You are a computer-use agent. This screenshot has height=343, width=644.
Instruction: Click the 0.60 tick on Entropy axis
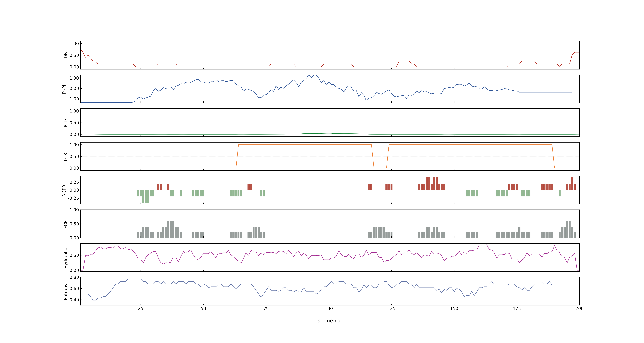pyautogui.click(x=74, y=289)
